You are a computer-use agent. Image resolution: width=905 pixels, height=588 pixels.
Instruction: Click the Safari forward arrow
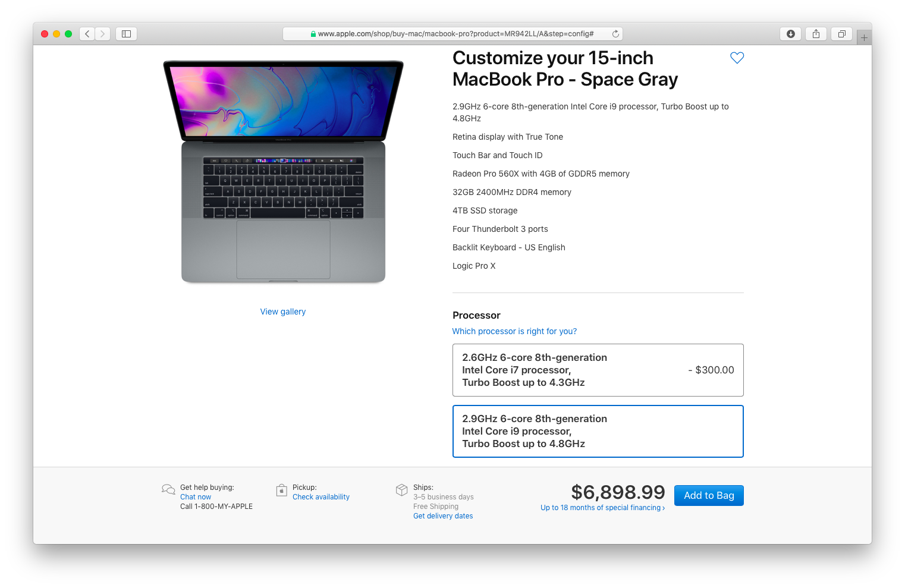(103, 34)
